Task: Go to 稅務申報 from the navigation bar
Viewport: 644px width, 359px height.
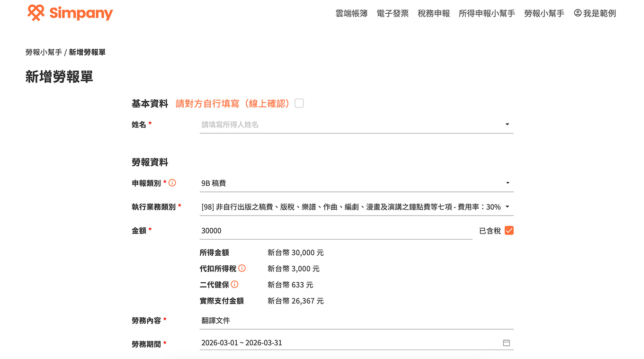Action: tap(434, 13)
